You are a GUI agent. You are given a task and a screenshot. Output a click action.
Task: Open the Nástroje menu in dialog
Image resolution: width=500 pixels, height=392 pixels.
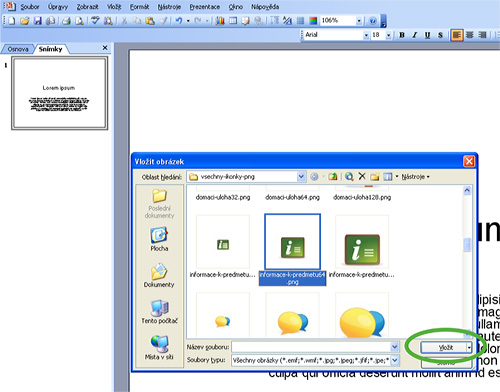tap(415, 177)
